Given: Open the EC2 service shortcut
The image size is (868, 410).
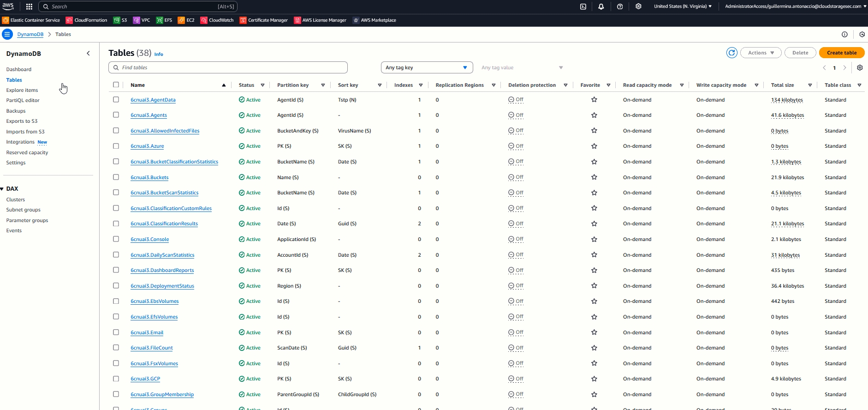Looking at the screenshot, I should click(x=186, y=20).
